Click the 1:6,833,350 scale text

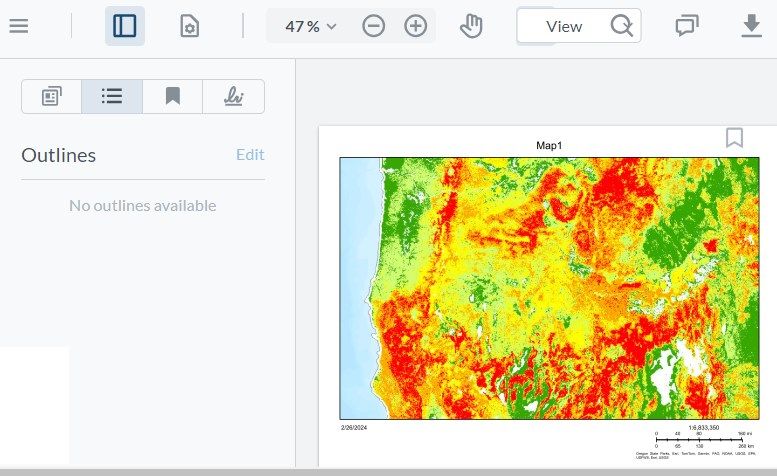pyautogui.click(x=704, y=427)
